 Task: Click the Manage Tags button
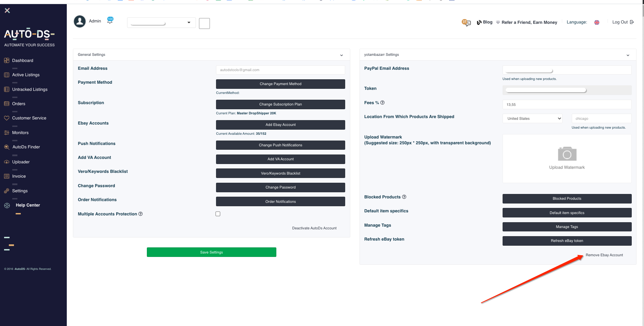coord(567,227)
